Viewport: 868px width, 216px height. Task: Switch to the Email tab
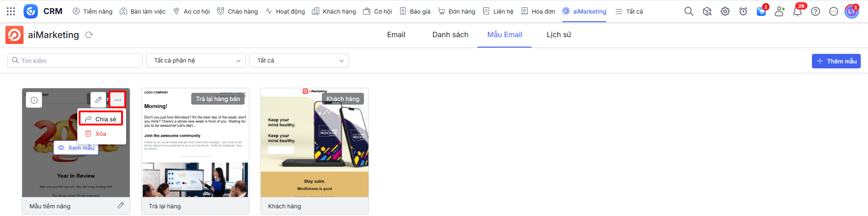point(396,35)
